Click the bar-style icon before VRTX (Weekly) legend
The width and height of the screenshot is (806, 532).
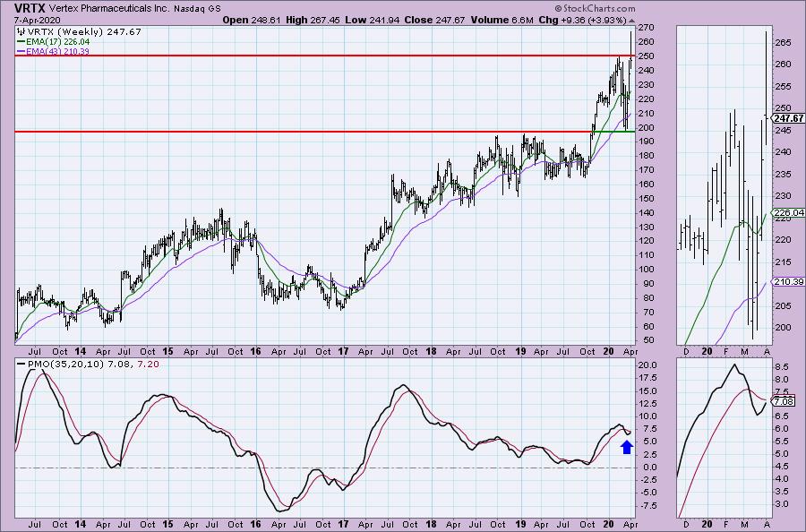pyautogui.click(x=21, y=32)
